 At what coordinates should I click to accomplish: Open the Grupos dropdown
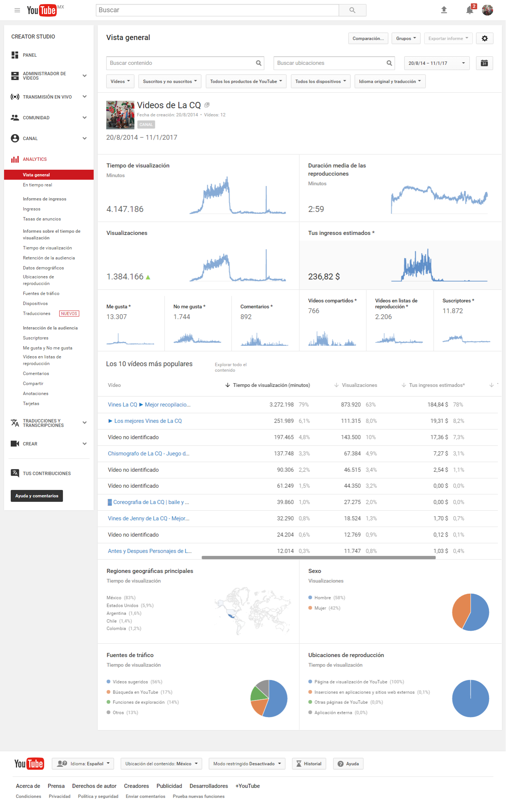click(x=406, y=39)
